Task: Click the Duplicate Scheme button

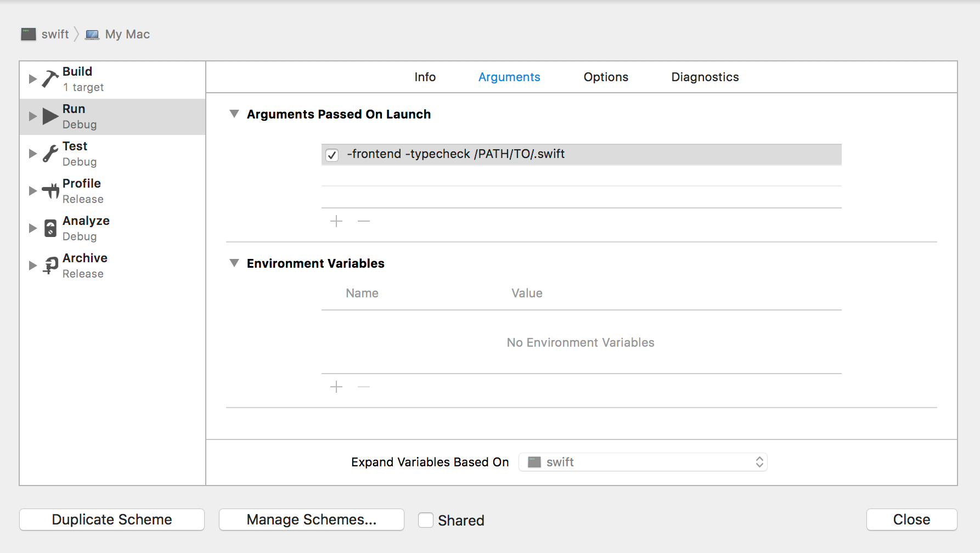Action: 112,520
